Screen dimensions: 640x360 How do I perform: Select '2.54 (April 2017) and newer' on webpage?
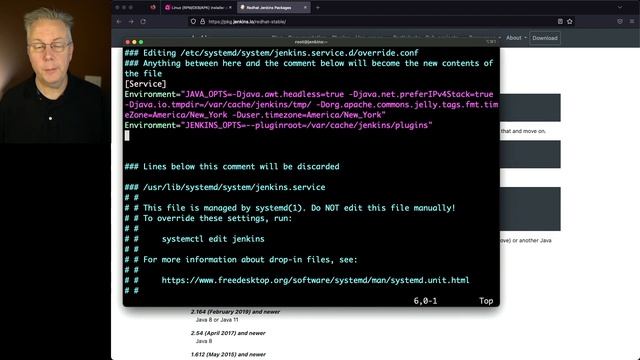point(228,333)
